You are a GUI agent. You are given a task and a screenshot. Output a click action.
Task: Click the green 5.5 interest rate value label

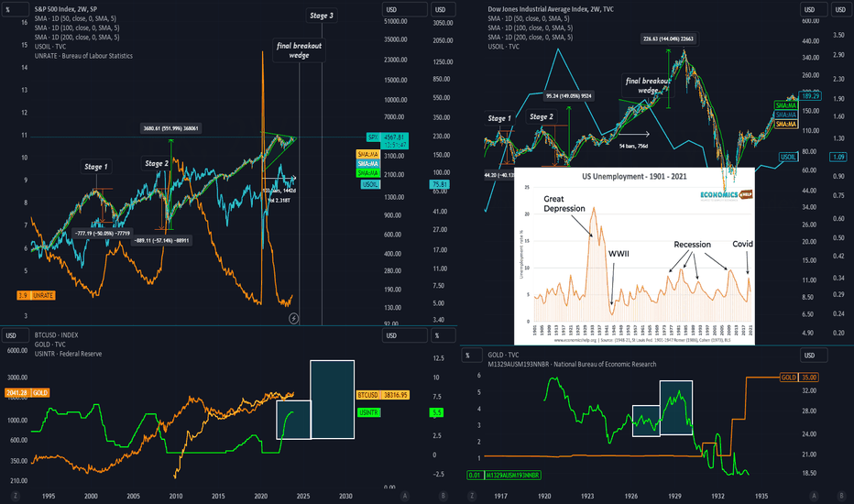[x=437, y=412]
